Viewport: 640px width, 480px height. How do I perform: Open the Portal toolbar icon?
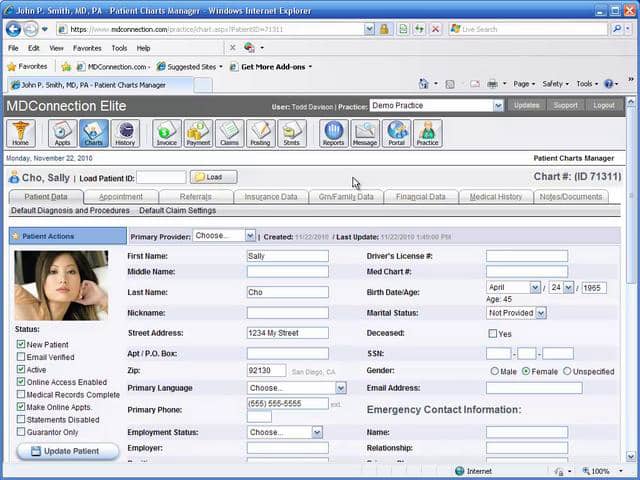point(396,133)
